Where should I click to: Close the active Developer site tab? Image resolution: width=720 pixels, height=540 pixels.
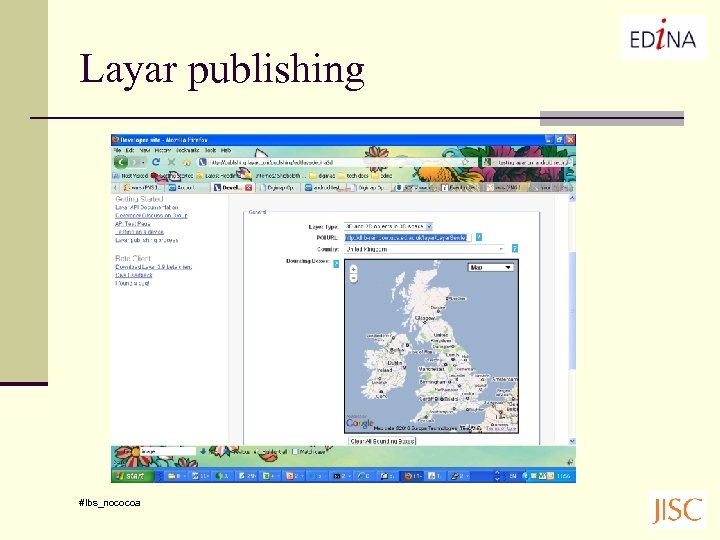coord(248,187)
